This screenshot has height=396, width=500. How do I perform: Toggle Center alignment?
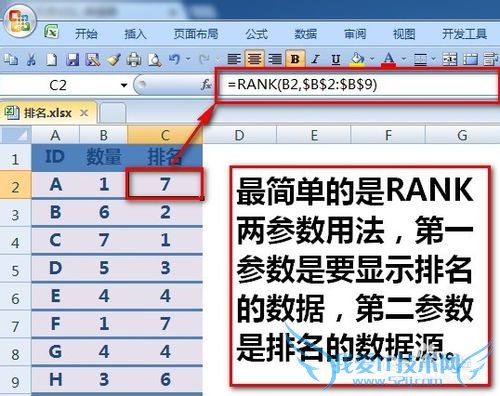click(x=254, y=59)
